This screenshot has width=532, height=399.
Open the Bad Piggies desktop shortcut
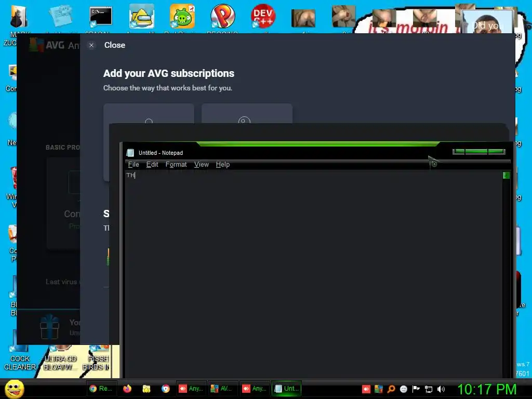click(x=182, y=16)
